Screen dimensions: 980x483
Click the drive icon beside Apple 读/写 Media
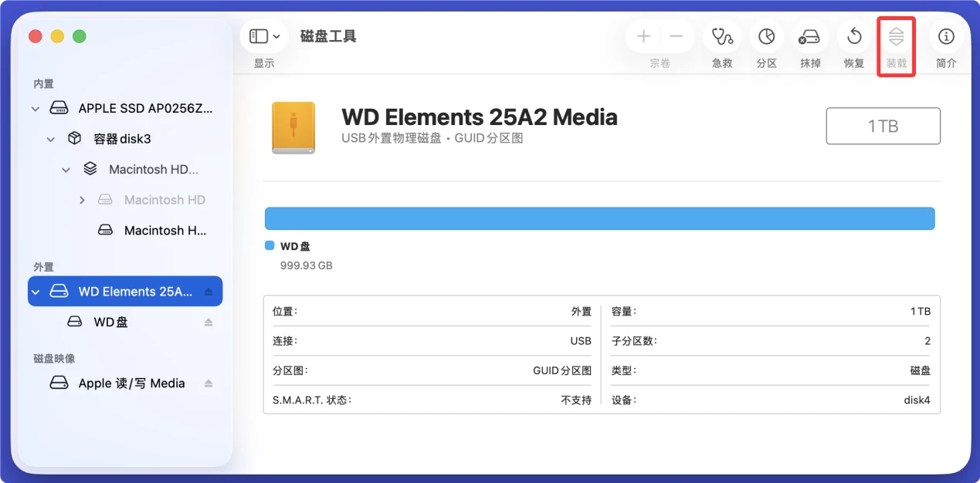pyautogui.click(x=59, y=383)
